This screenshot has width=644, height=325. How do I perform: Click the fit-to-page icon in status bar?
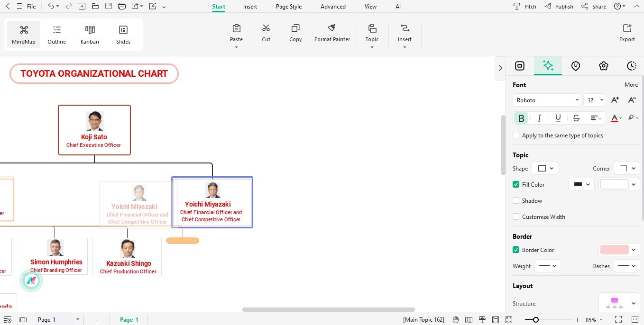click(x=496, y=320)
